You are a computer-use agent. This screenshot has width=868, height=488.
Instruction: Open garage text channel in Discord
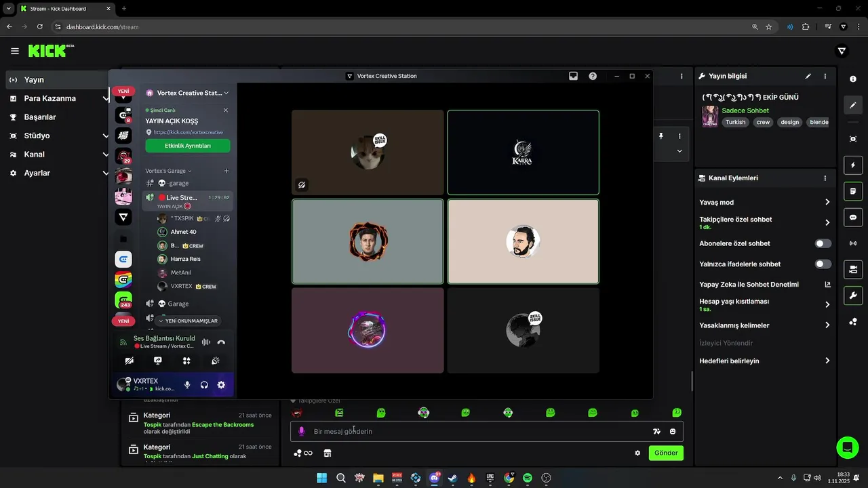click(188, 183)
